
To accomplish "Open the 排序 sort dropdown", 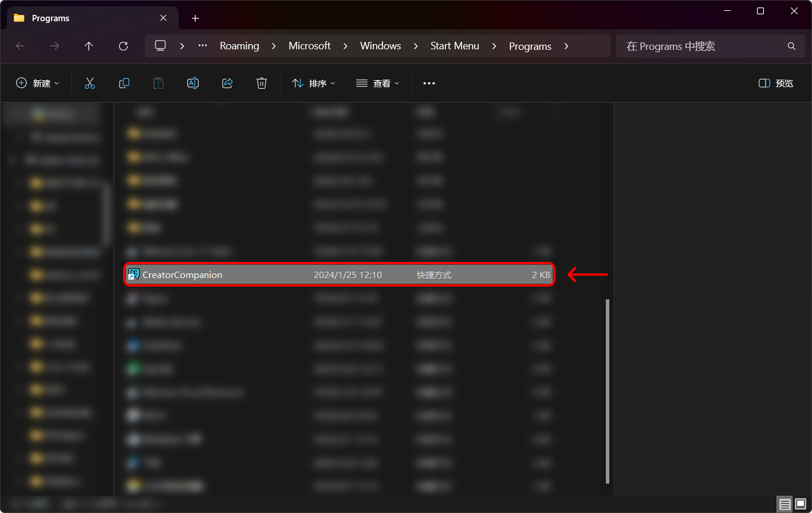I will 313,83.
